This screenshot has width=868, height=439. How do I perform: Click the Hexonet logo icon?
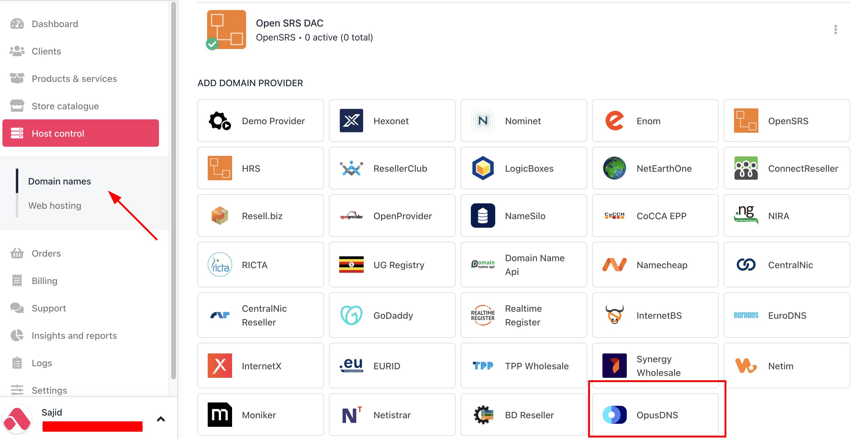(x=351, y=121)
